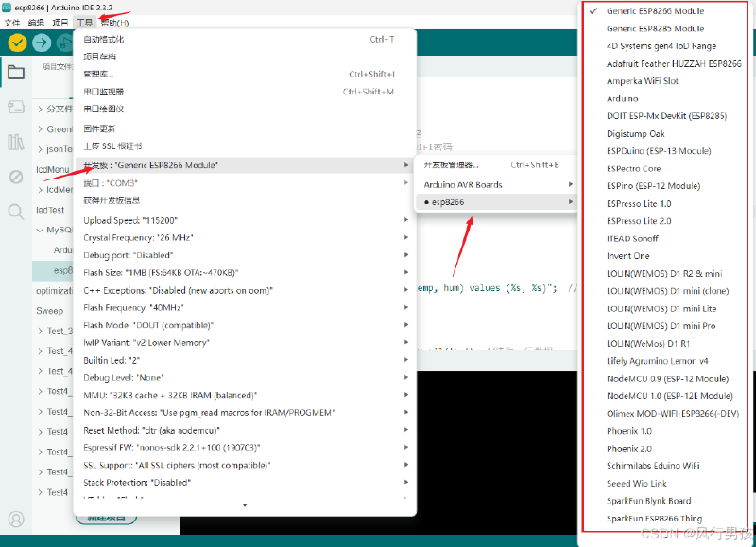Open the 项目 menu
The image size is (756, 547).
[60, 23]
